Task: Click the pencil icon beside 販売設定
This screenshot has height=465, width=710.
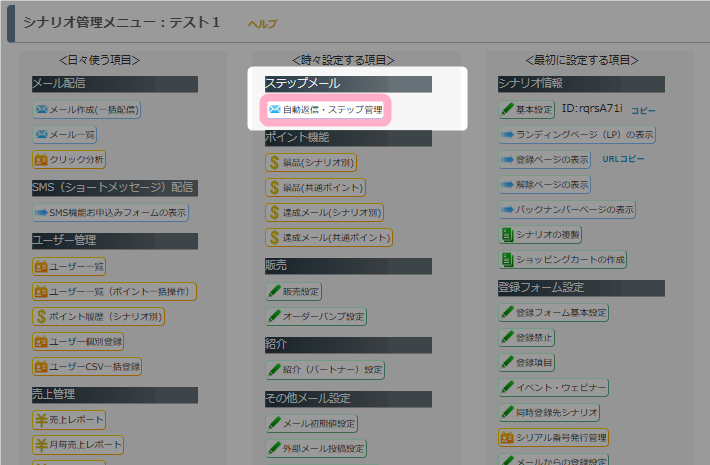Action: tap(274, 292)
